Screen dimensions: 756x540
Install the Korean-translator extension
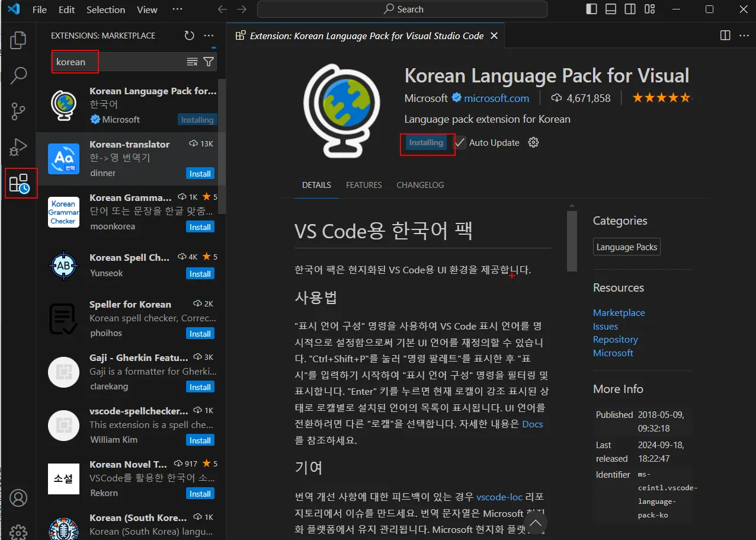pyautogui.click(x=200, y=174)
